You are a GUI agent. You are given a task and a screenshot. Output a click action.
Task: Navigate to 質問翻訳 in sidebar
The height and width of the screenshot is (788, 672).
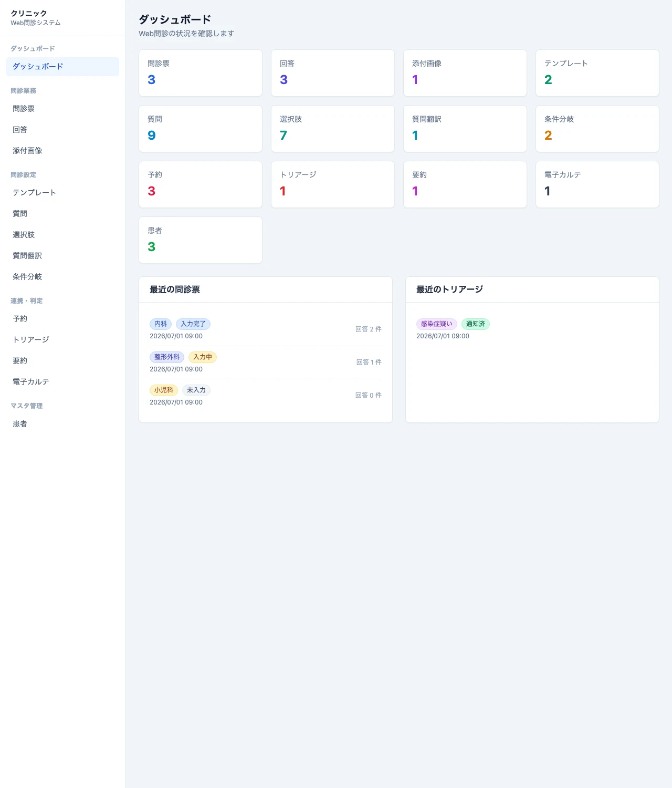[62, 256]
